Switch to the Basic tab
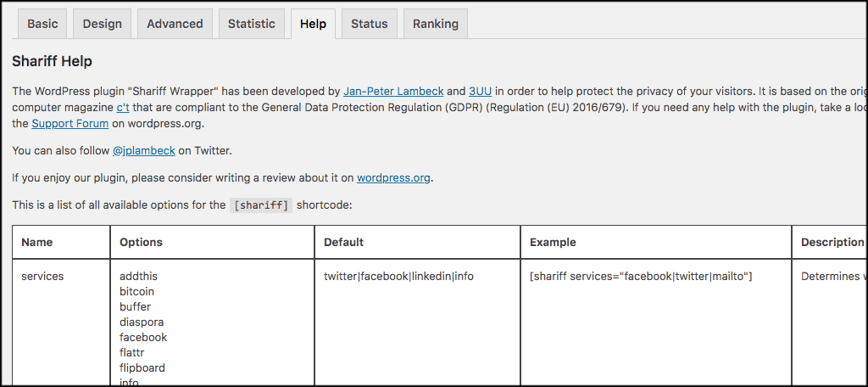 [42, 24]
